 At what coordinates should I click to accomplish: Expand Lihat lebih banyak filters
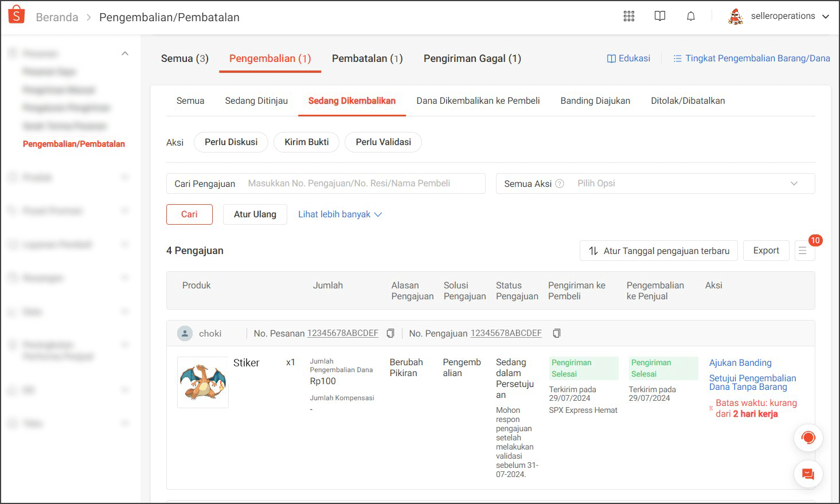pyautogui.click(x=339, y=214)
